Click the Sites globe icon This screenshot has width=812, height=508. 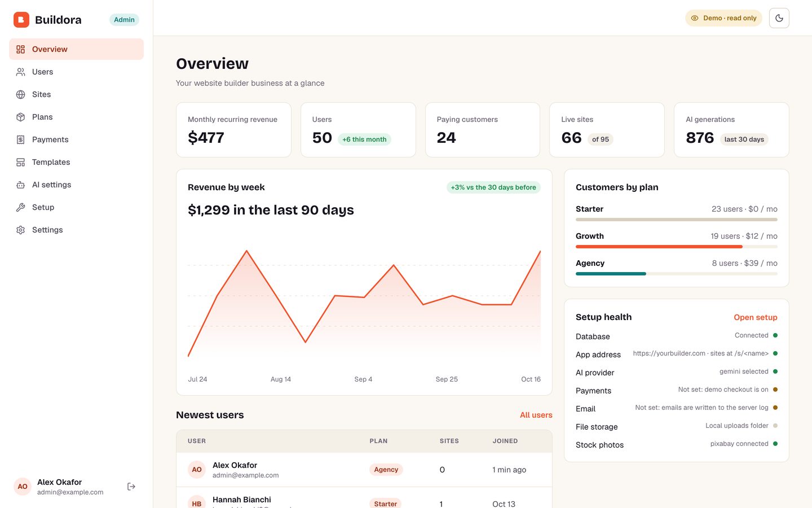point(21,94)
